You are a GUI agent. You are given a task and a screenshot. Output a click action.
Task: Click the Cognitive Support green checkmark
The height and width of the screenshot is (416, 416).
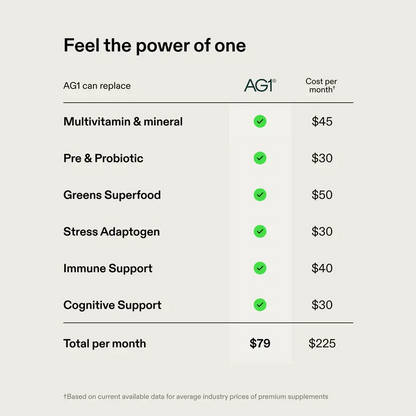[x=260, y=305]
